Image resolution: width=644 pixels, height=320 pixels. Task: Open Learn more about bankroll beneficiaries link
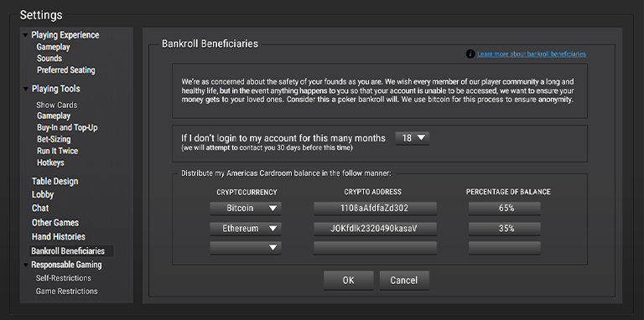point(532,54)
